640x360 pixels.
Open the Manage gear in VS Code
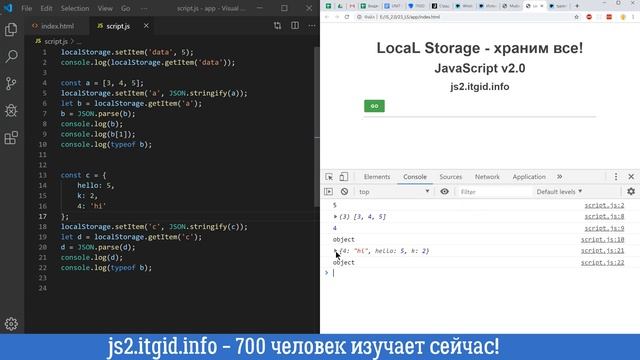(11, 324)
